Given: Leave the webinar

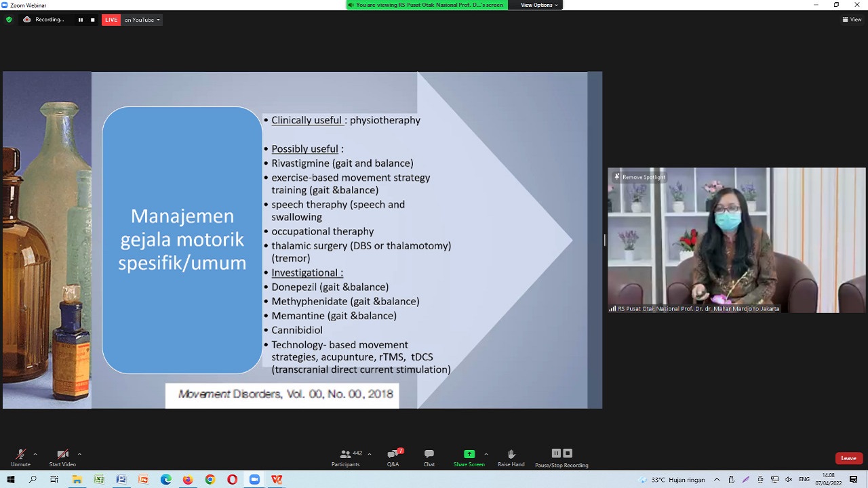Looking at the screenshot, I should [848, 458].
